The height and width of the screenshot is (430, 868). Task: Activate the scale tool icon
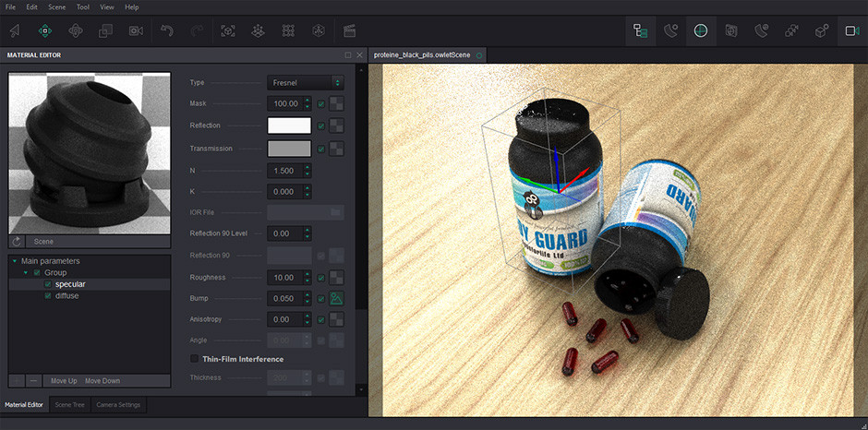click(105, 31)
